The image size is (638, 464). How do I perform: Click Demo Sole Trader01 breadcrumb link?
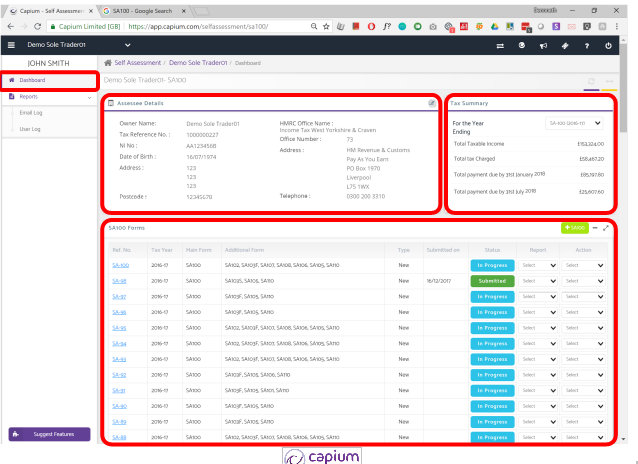[x=198, y=63]
